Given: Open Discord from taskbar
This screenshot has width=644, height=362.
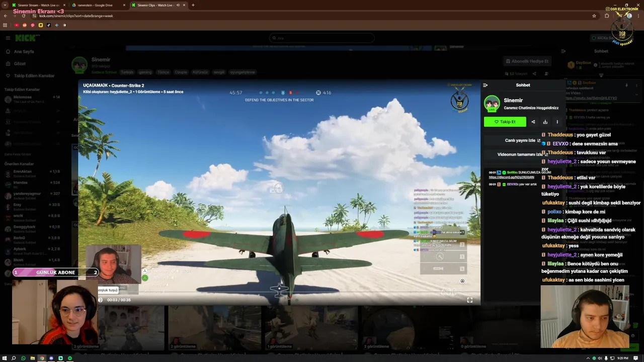Looking at the screenshot, I should pos(51,358).
